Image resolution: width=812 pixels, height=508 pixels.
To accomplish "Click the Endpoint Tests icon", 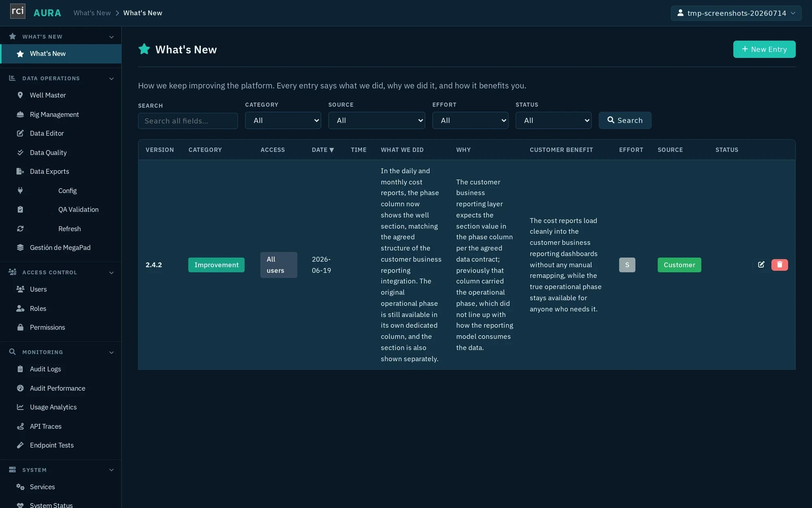I will [20, 445].
